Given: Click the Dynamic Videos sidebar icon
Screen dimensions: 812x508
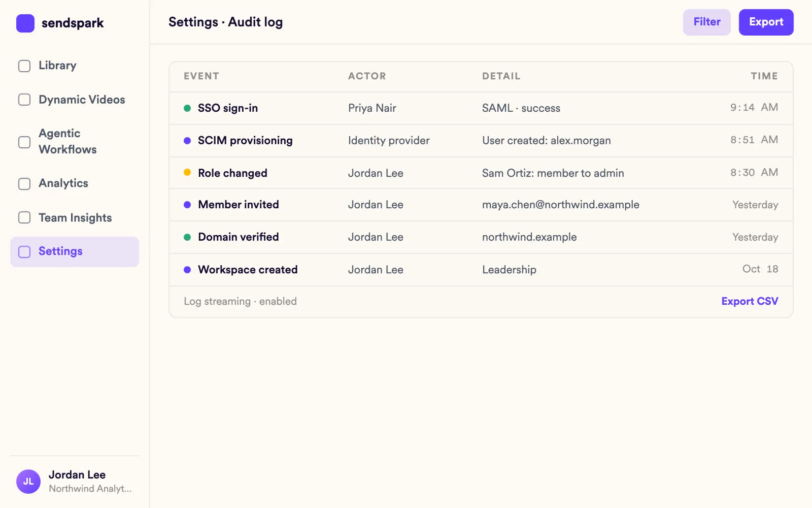Looking at the screenshot, I should tap(24, 100).
